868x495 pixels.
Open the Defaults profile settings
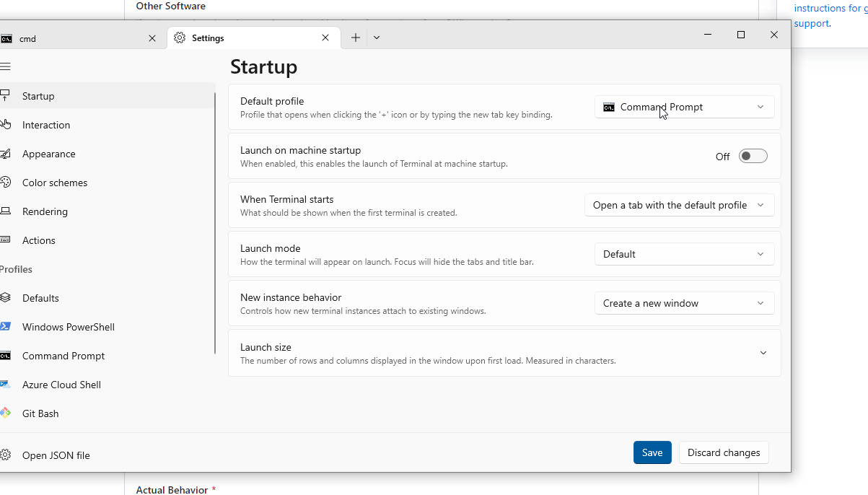108,298
